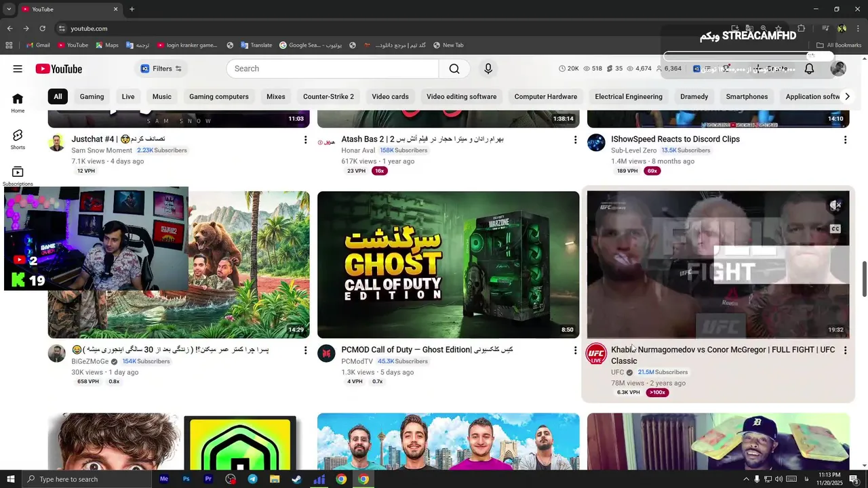The image size is (868, 488).
Task: Select the Gaming computers chip
Action: [x=219, y=96]
